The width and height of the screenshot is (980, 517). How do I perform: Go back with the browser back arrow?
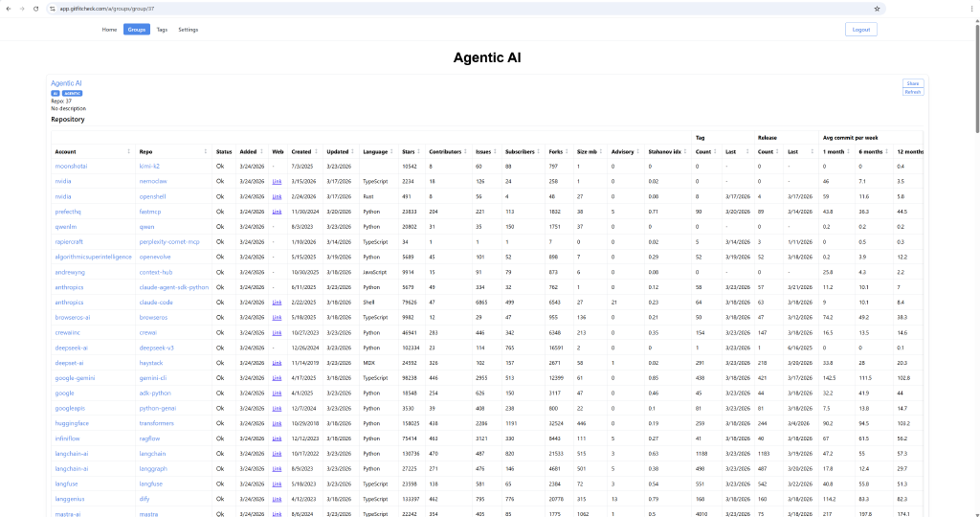click(8, 9)
